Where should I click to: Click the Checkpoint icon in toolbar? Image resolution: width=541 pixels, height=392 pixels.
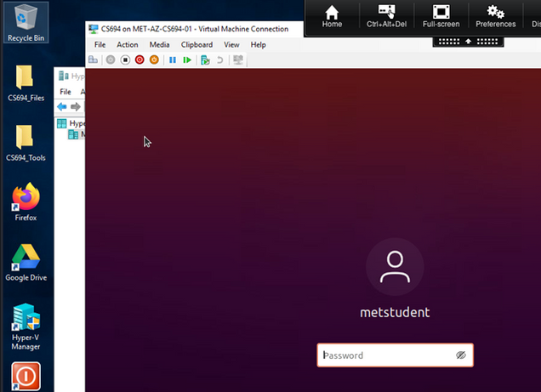click(205, 60)
